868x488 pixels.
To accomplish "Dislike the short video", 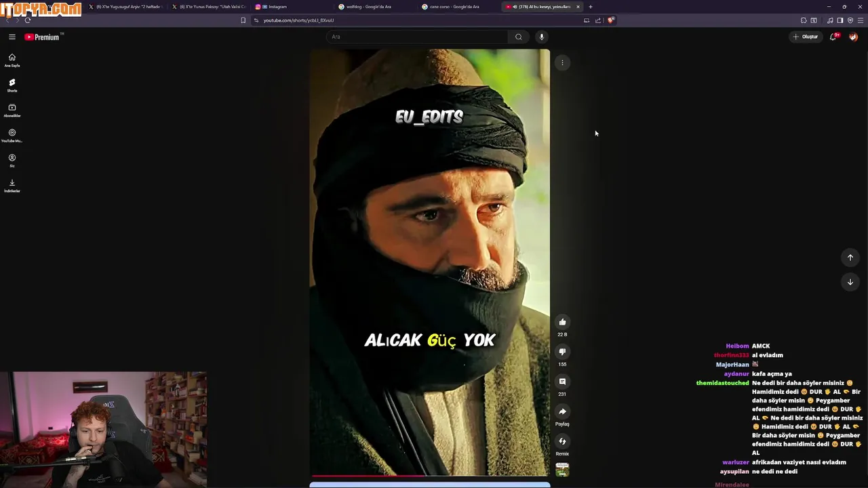I will click(562, 352).
